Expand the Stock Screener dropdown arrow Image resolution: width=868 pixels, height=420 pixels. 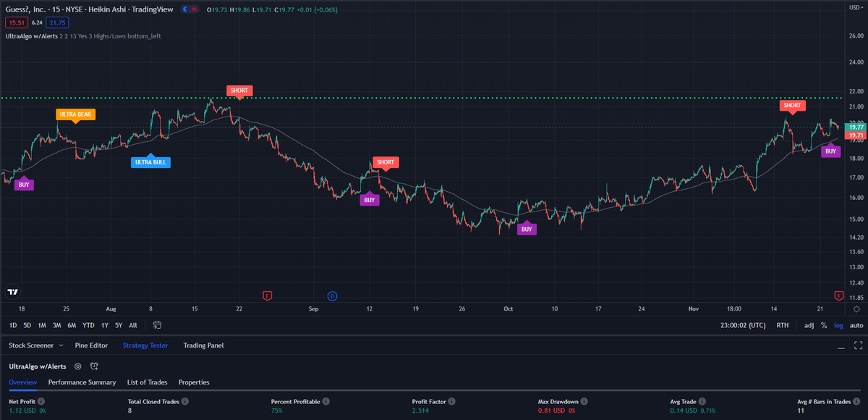[60, 345]
